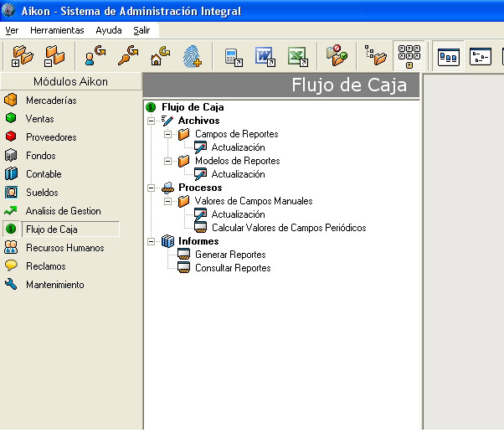504x433 pixels.
Task: Open the Ayuda menu
Action: 109,30
